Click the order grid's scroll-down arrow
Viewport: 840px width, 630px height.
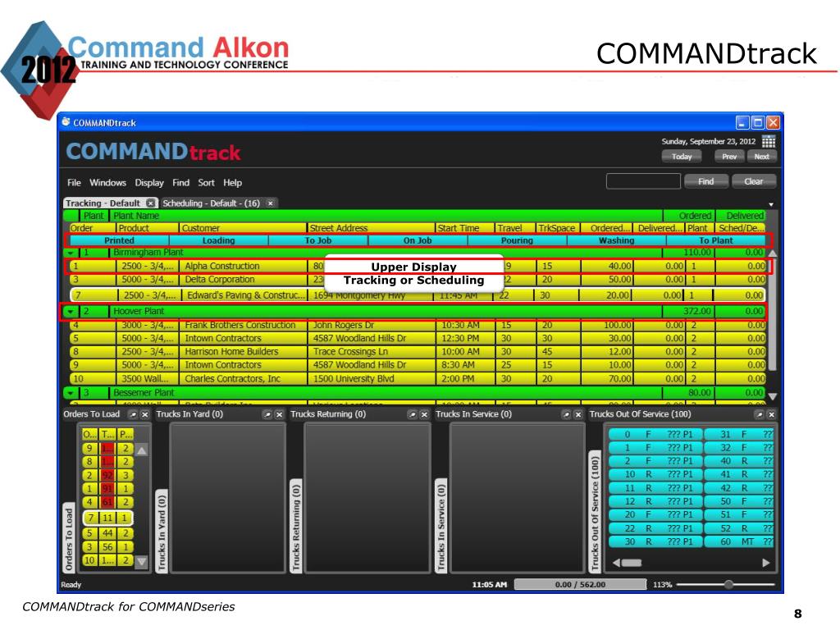pos(773,396)
